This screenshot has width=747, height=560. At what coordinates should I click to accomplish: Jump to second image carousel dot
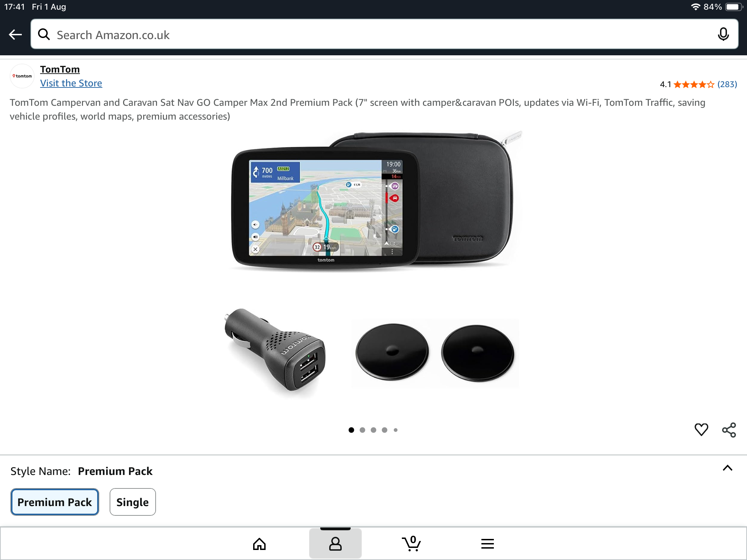(x=362, y=430)
